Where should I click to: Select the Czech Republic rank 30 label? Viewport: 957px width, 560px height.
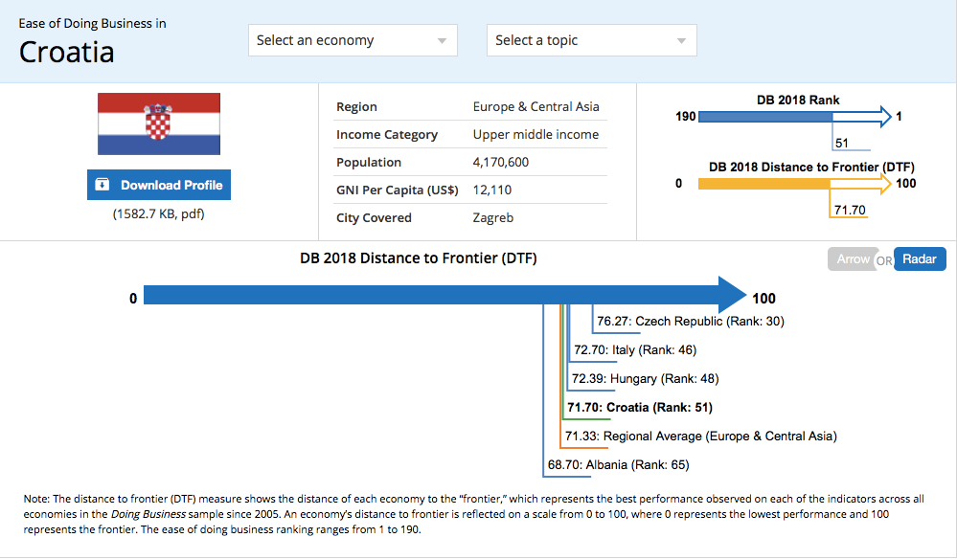(691, 321)
